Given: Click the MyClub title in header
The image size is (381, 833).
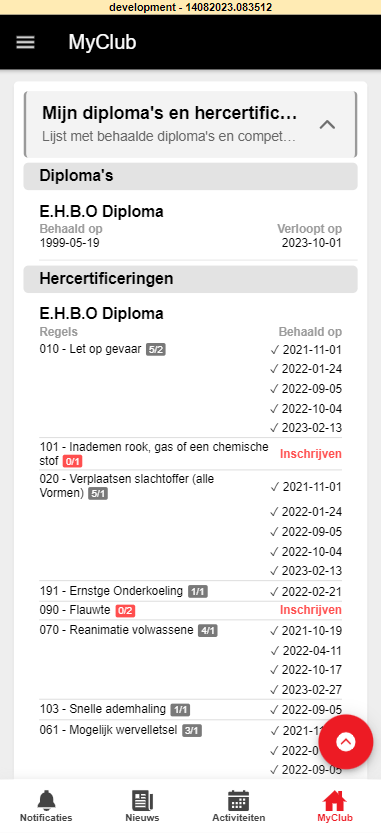Looking at the screenshot, I should (x=102, y=42).
